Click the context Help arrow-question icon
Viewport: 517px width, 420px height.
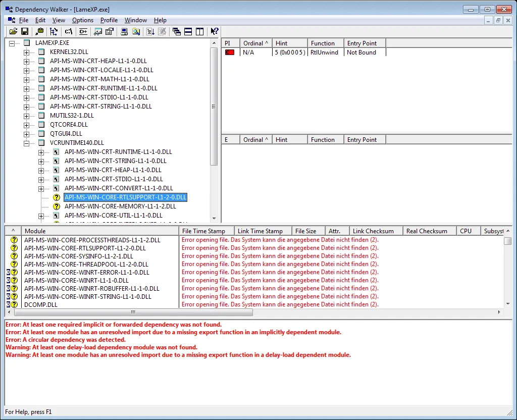[x=214, y=31]
